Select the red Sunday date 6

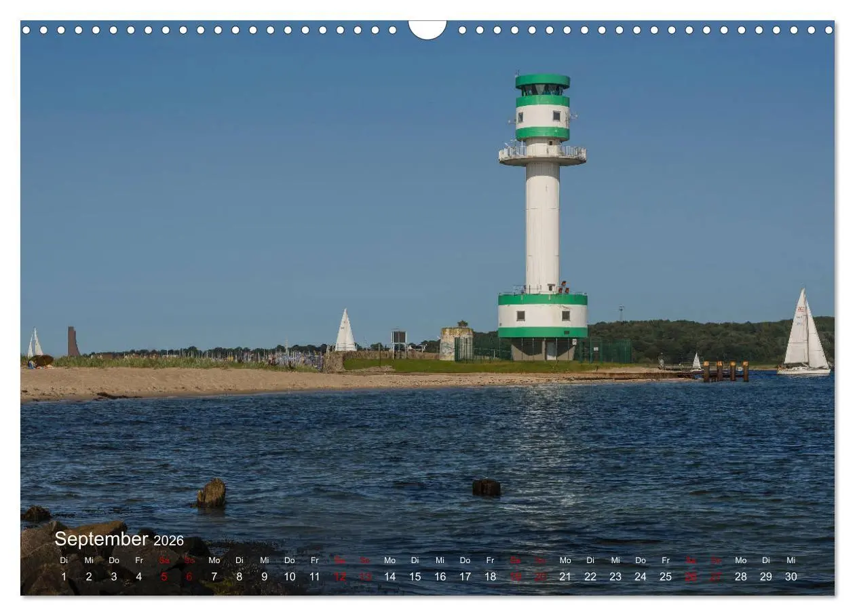pos(189,577)
